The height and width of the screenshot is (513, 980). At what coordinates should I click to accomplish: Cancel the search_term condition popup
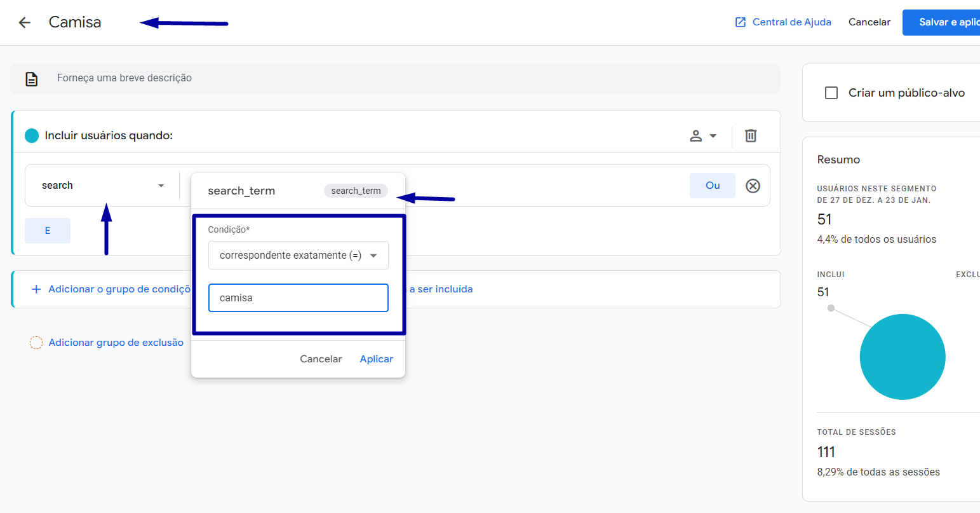(x=321, y=359)
